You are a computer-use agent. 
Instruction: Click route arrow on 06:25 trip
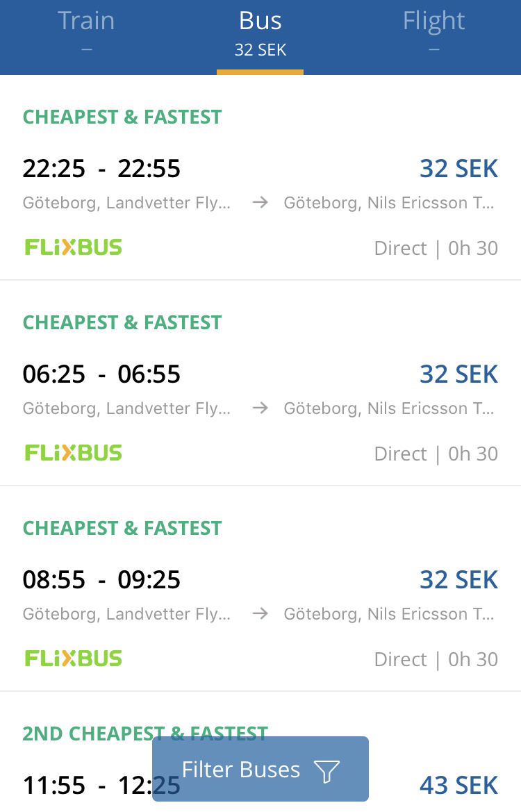click(x=260, y=408)
